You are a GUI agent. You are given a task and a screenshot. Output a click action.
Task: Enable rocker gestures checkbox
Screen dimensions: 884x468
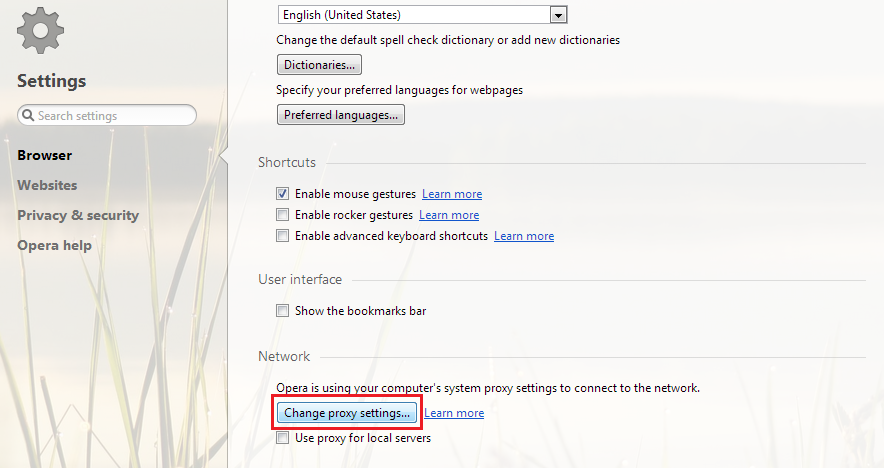point(282,214)
